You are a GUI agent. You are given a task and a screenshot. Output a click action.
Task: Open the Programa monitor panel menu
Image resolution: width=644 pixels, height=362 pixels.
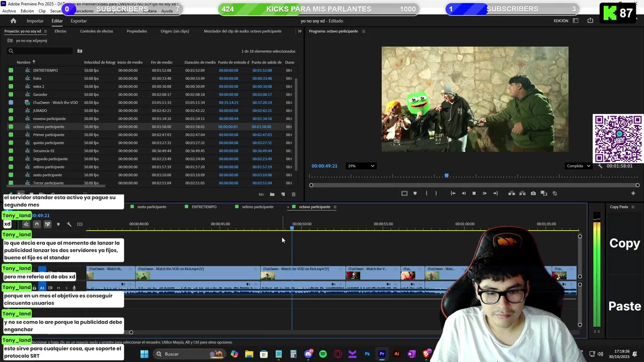pos(363,31)
